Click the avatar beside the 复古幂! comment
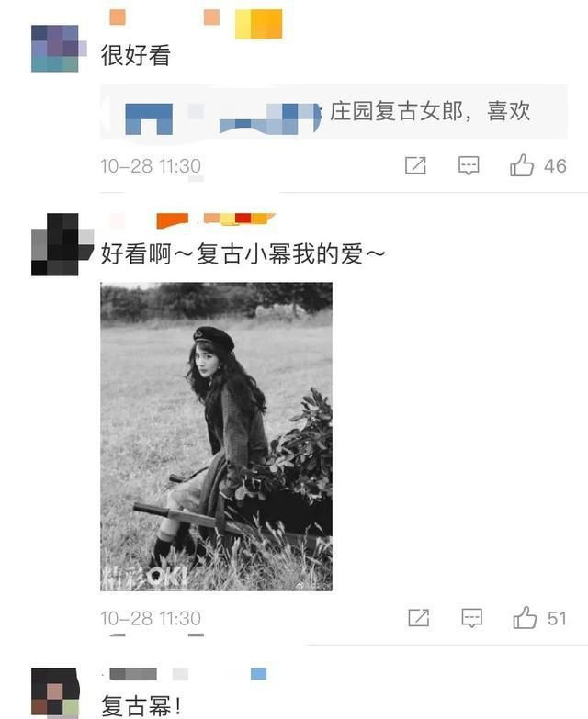This screenshot has width=588, height=719. click(x=55, y=692)
